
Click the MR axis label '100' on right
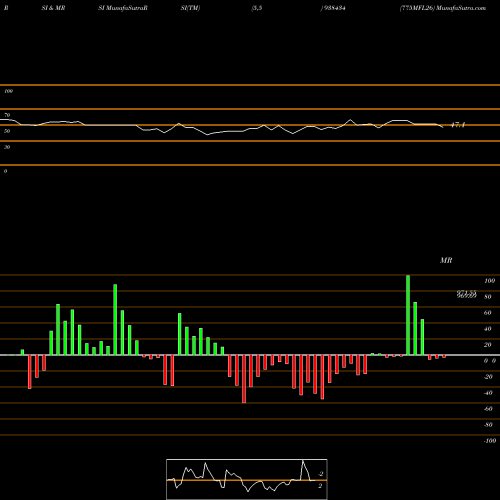489,281
